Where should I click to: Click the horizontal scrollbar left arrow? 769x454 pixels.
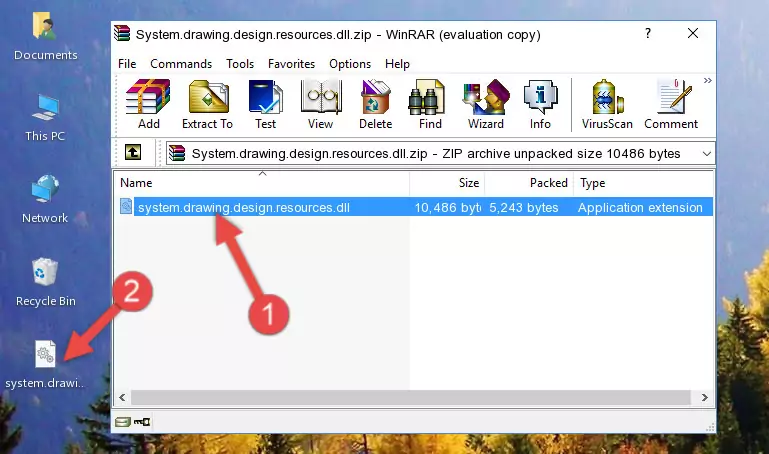click(x=122, y=398)
